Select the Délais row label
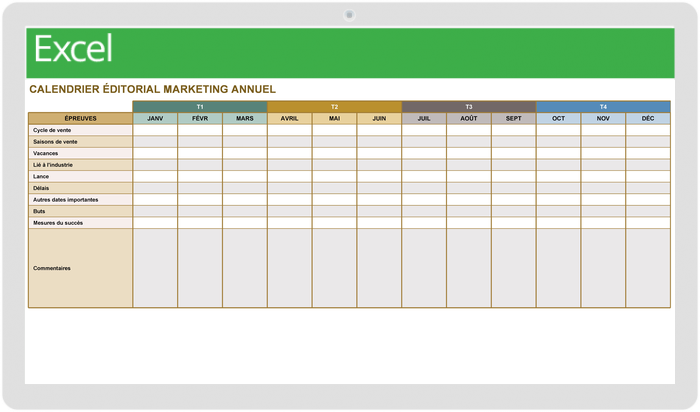The height and width of the screenshot is (412, 700). [80, 188]
